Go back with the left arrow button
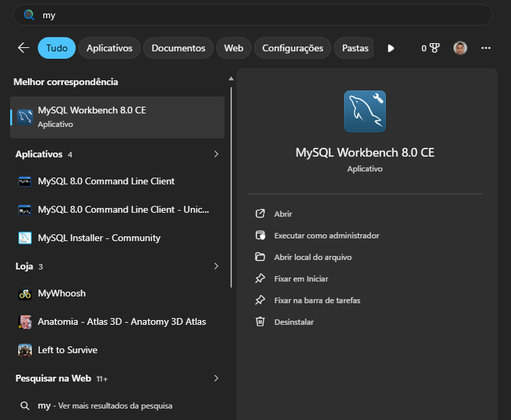511x420 pixels. 24,48
